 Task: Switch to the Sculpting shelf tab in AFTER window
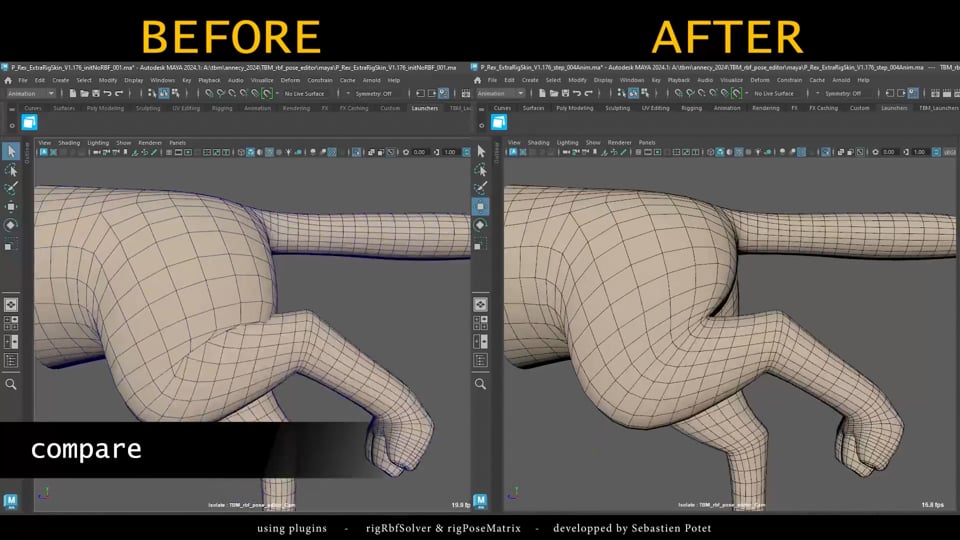pyautogui.click(x=617, y=108)
